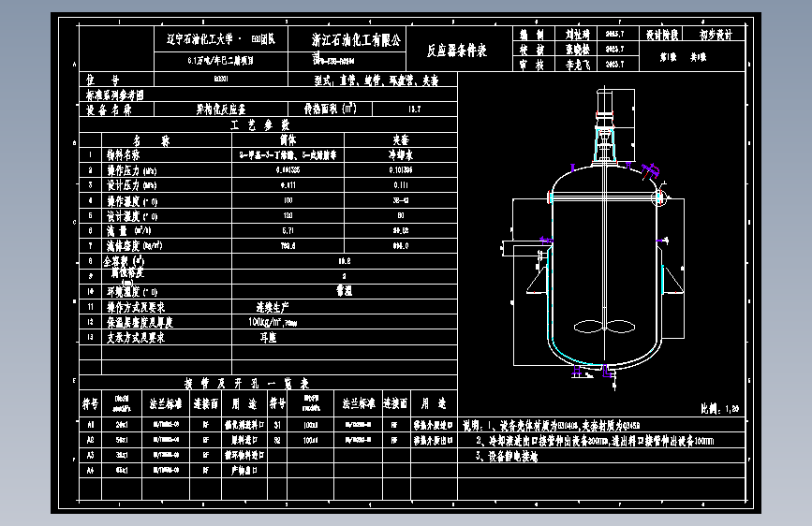The width and height of the screenshot is (812, 526).
Task: Click the A4 nozzle symbol cell
Action: tap(91, 471)
